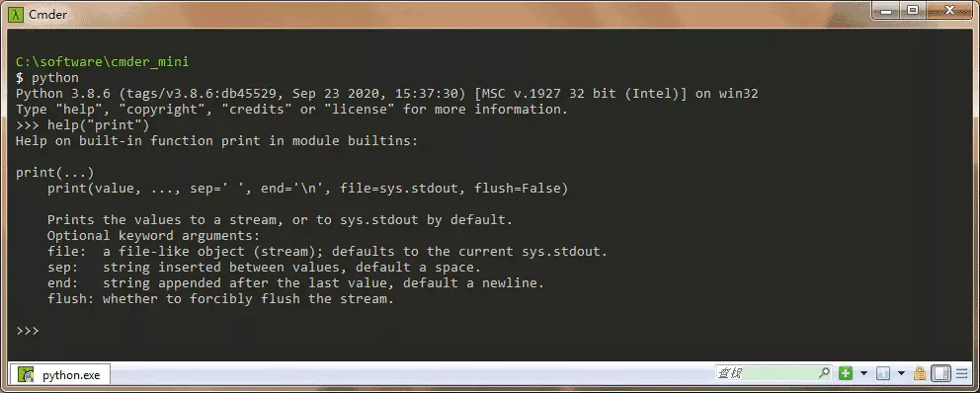Click the help("print") command line

[83, 125]
